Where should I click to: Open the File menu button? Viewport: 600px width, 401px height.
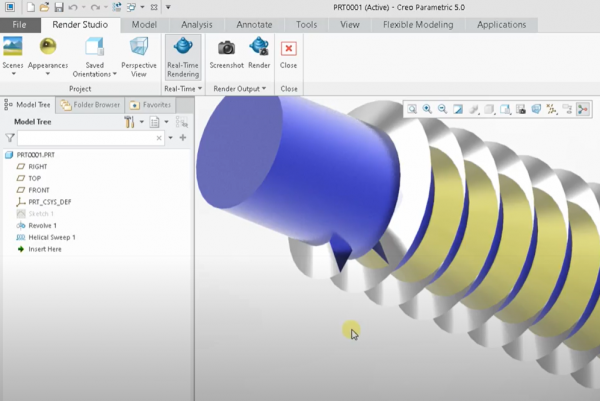pos(19,24)
